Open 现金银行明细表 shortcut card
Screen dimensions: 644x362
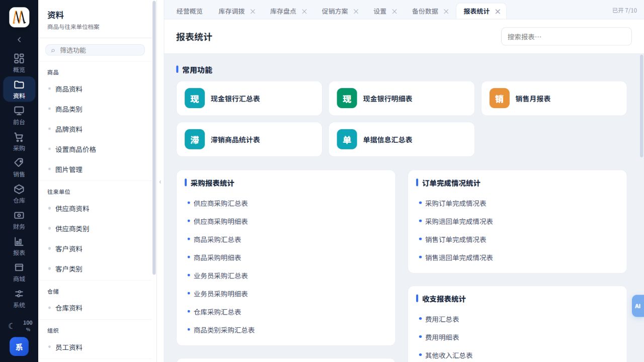click(x=401, y=99)
